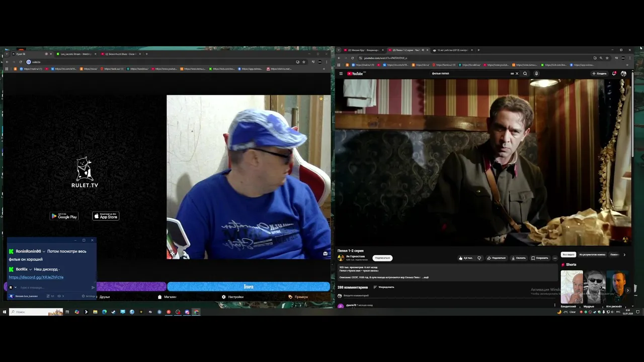Clear the YouTube search text with X

click(517, 73)
